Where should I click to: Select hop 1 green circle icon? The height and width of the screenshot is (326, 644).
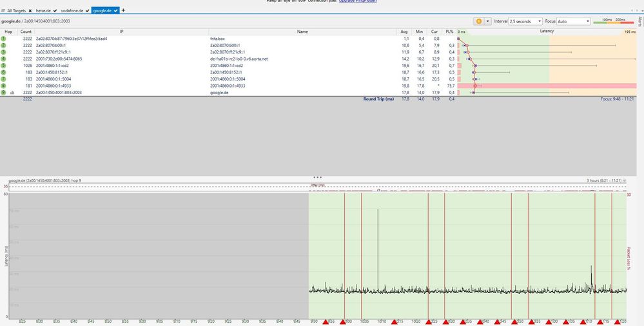pos(4,39)
